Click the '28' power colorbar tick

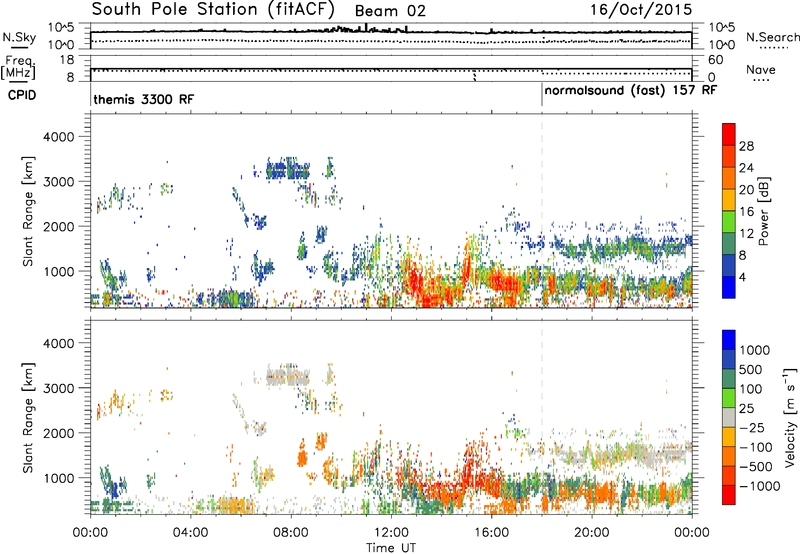tap(746, 146)
